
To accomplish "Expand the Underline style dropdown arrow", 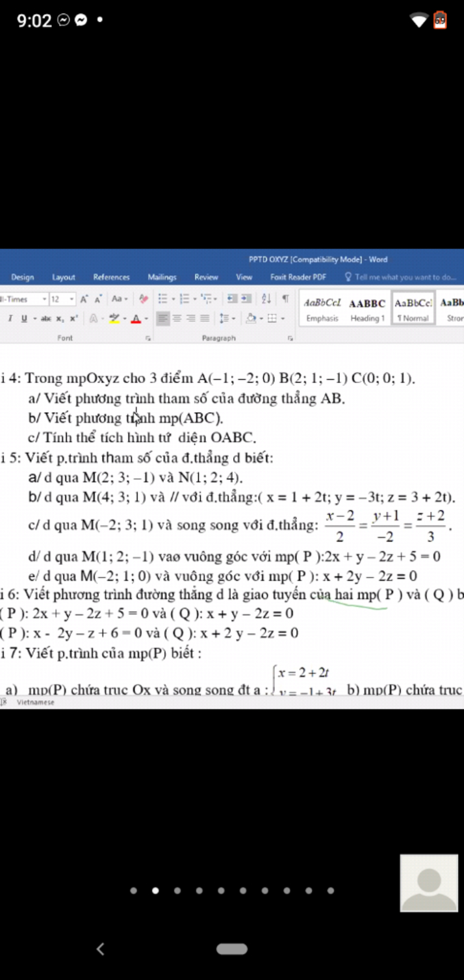I will (35, 319).
